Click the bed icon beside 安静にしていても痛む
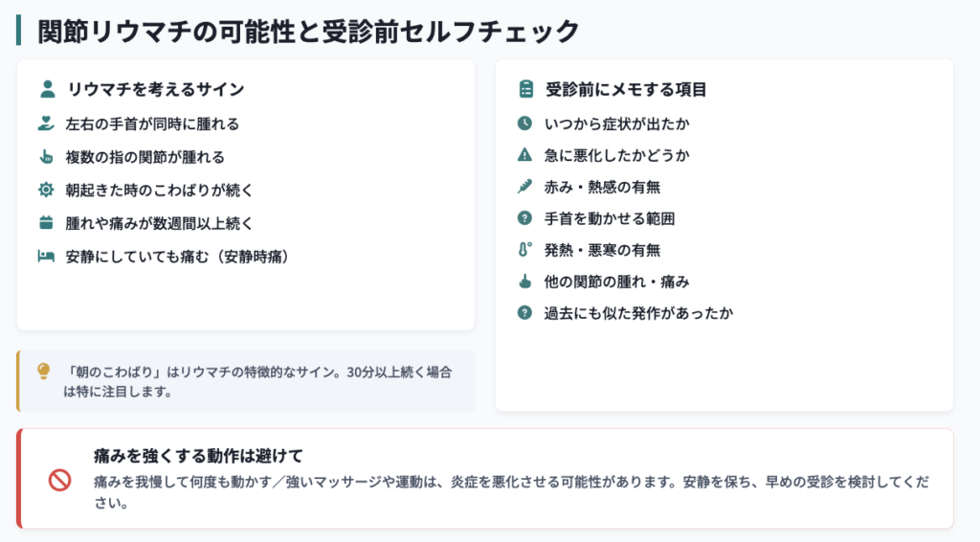The height and width of the screenshot is (542, 980). pos(46,257)
